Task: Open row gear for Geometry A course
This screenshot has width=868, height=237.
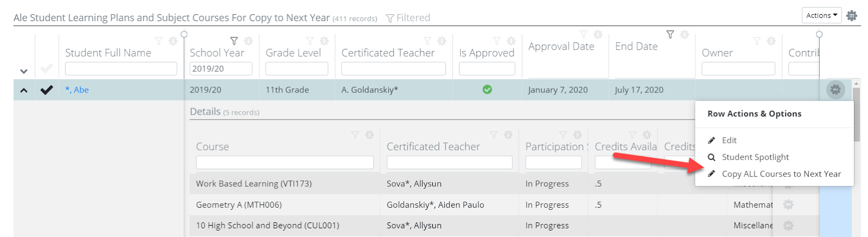Action: point(788,204)
